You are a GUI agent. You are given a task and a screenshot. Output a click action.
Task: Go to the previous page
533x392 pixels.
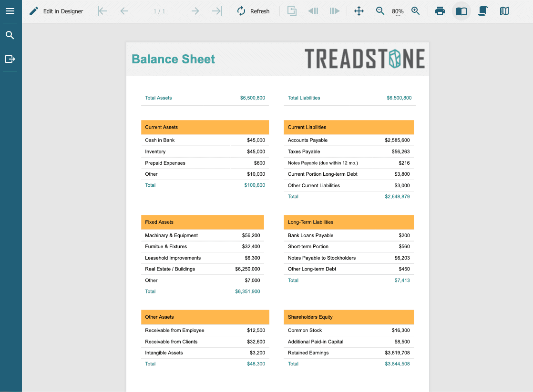(124, 11)
